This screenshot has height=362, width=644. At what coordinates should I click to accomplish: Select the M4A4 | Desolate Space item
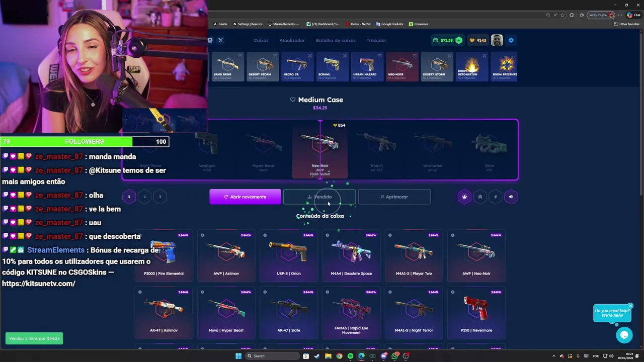pos(351,255)
